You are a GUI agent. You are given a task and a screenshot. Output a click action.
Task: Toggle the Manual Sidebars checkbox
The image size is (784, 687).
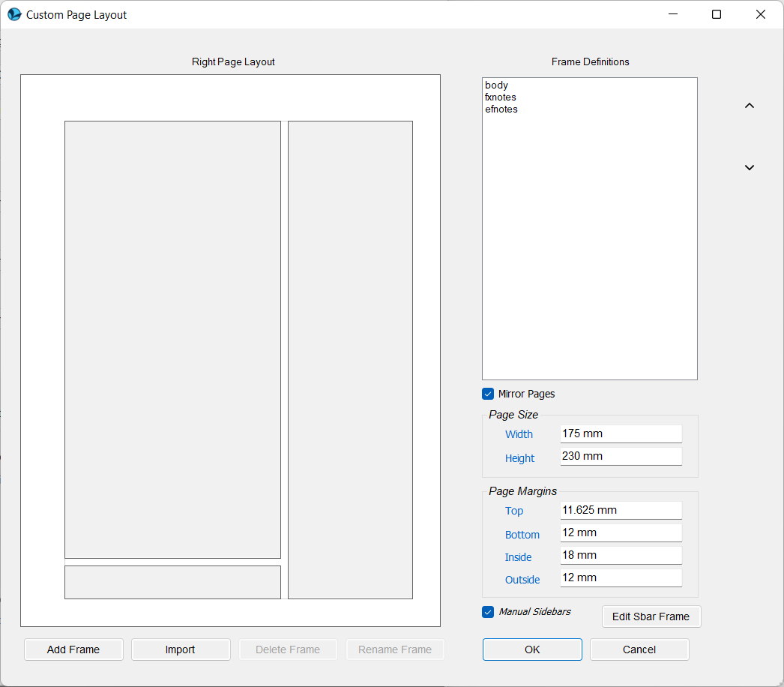tap(488, 612)
